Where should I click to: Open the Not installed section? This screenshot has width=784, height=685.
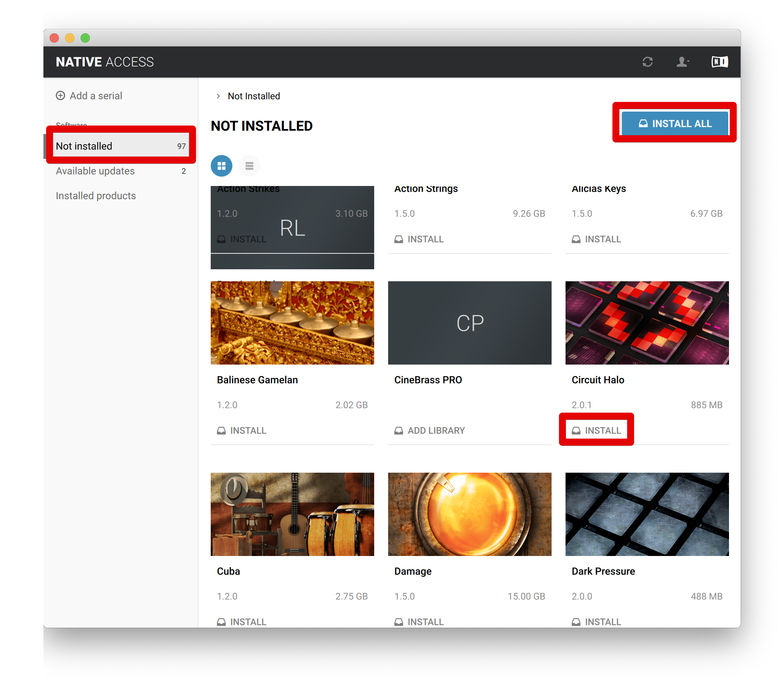click(121, 146)
